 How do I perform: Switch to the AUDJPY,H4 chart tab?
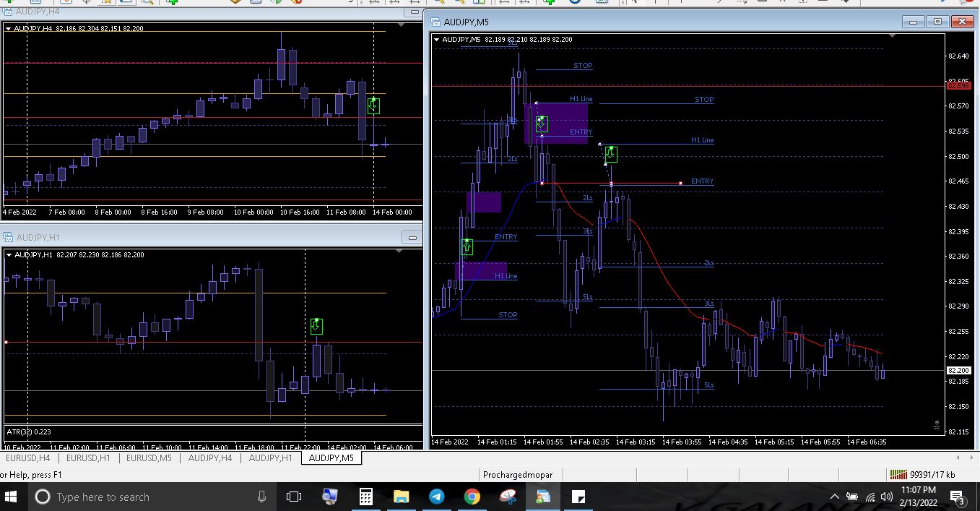(x=210, y=458)
